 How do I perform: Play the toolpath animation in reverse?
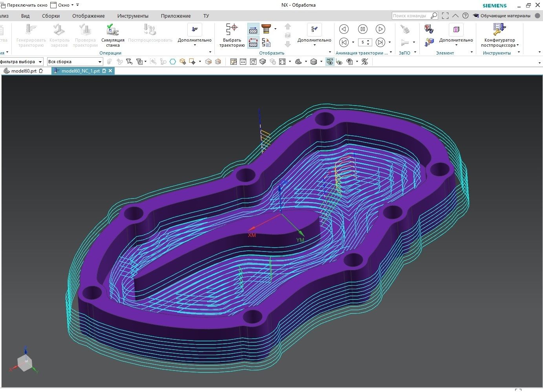click(344, 29)
